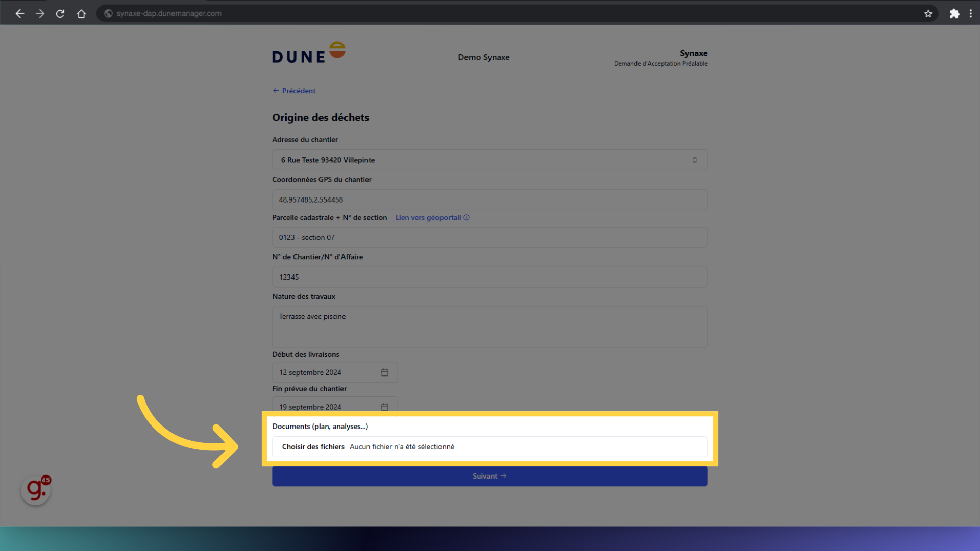
Task: Open Lien vers géoportail
Action: [428, 217]
